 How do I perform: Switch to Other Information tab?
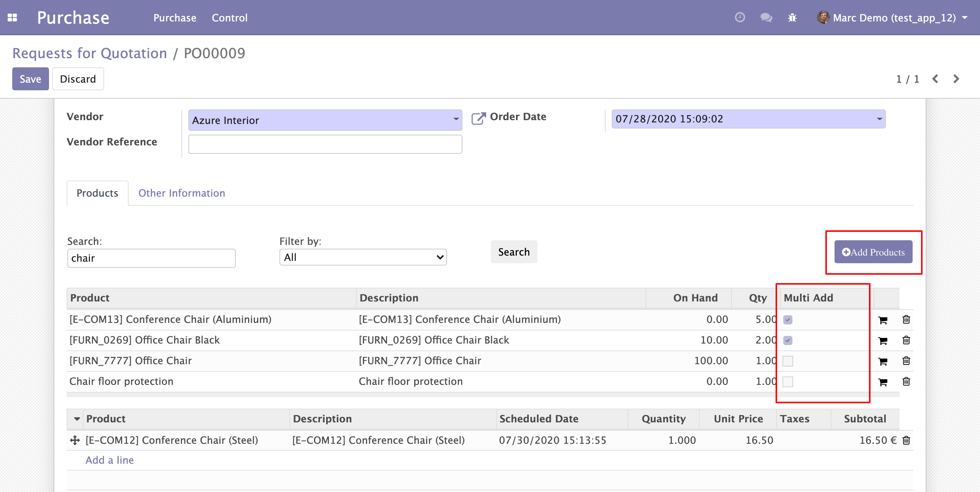tap(181, 193)
